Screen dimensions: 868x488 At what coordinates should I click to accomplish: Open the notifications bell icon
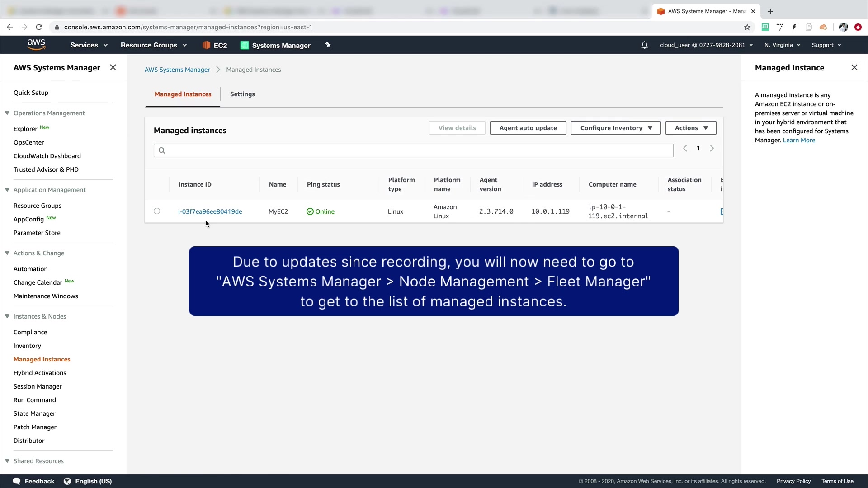[644, 45]
